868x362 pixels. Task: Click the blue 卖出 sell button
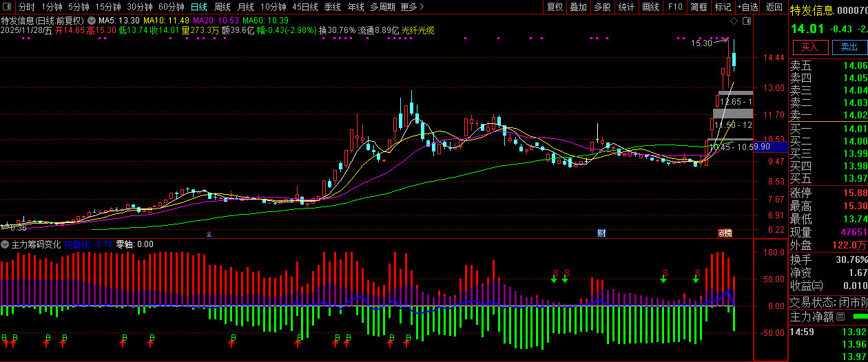tap(850, 47)
